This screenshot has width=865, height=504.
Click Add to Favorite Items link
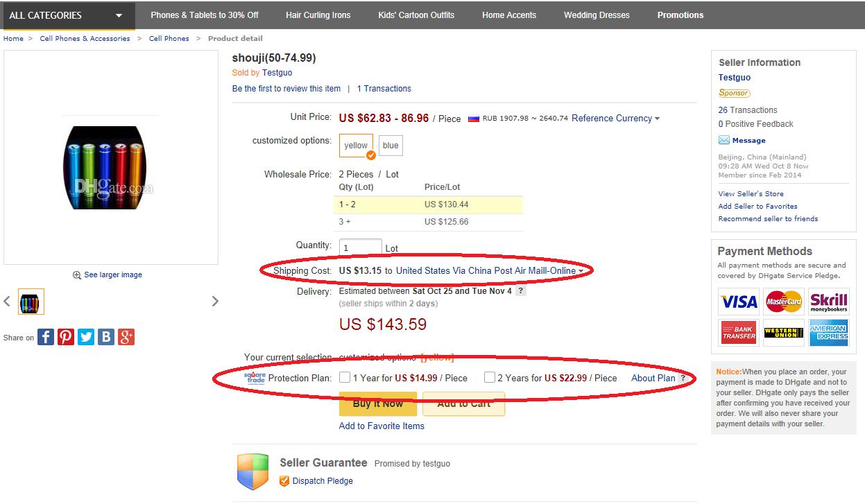(382, 426)
